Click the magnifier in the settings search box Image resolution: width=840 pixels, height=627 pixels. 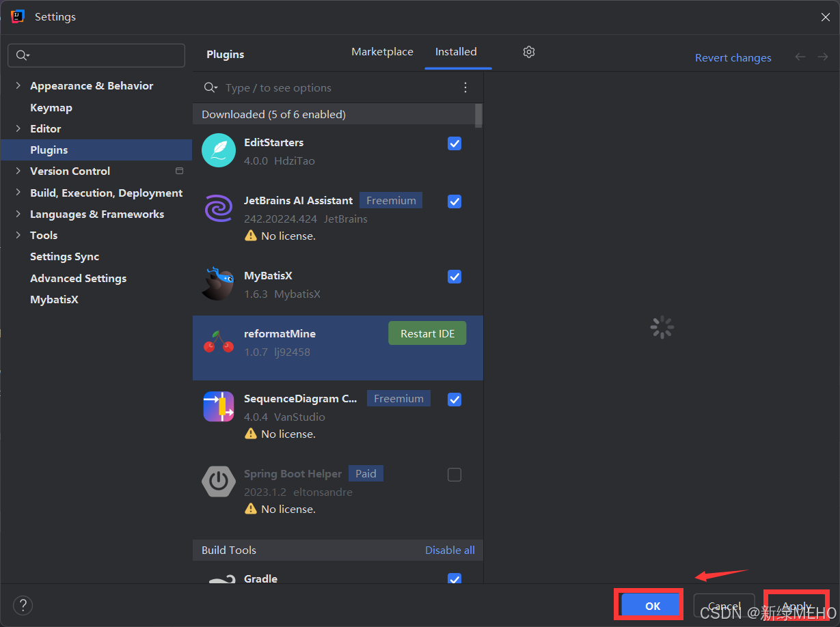point(23,55)
